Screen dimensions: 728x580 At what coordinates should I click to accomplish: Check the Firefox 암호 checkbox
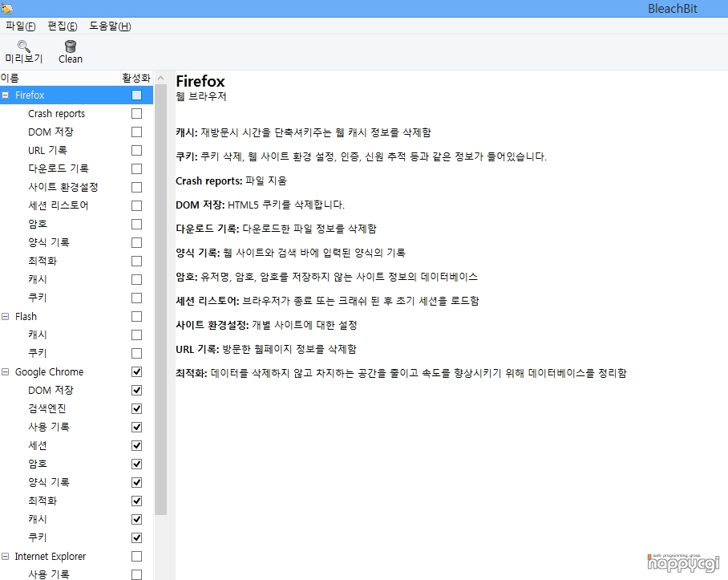[136, 225]
